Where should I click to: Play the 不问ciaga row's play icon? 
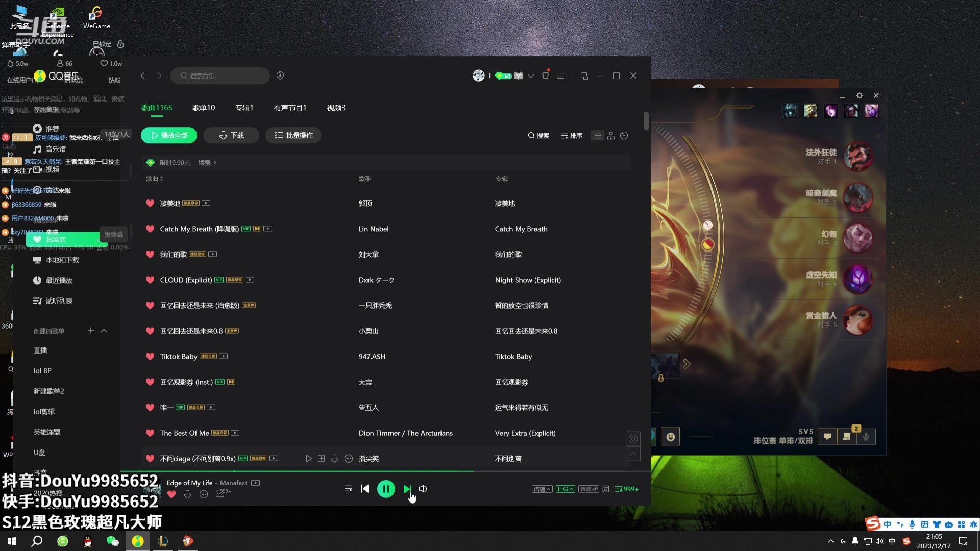(x=309, y=459)
